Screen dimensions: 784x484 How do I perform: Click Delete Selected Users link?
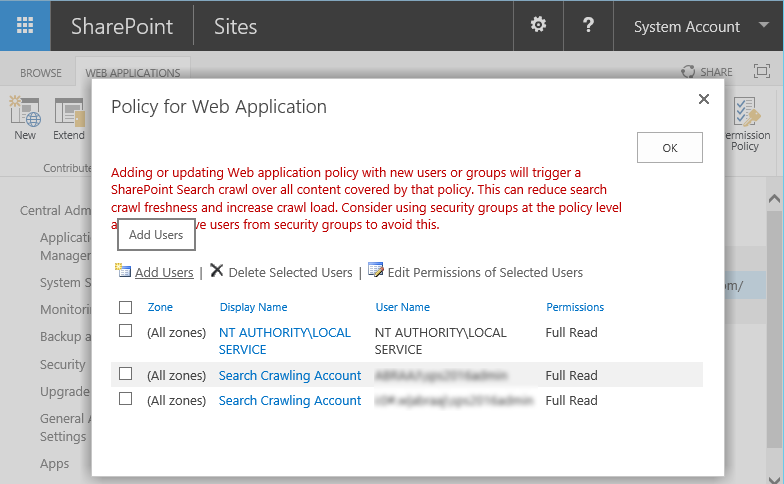click(290, 272)
